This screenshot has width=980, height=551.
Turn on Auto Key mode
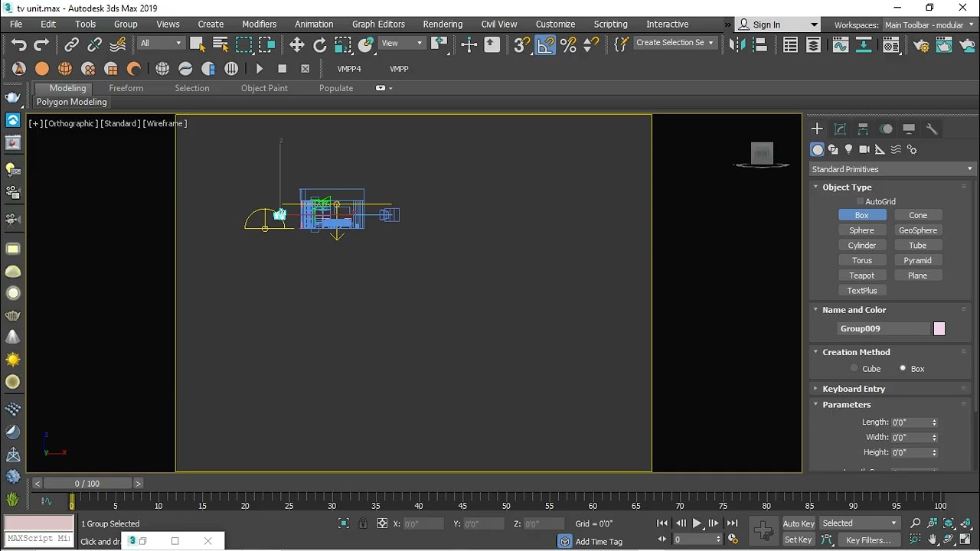pos(799,523)
